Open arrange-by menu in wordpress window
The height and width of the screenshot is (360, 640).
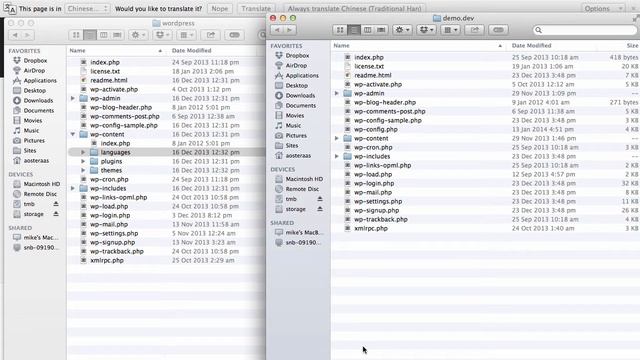click(x=187, y=35)
